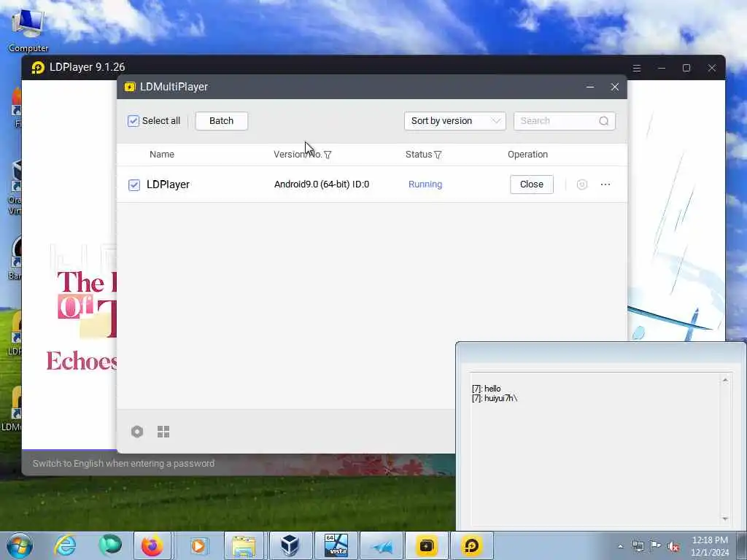Open the Batch operations button

(x=222, y=121)
